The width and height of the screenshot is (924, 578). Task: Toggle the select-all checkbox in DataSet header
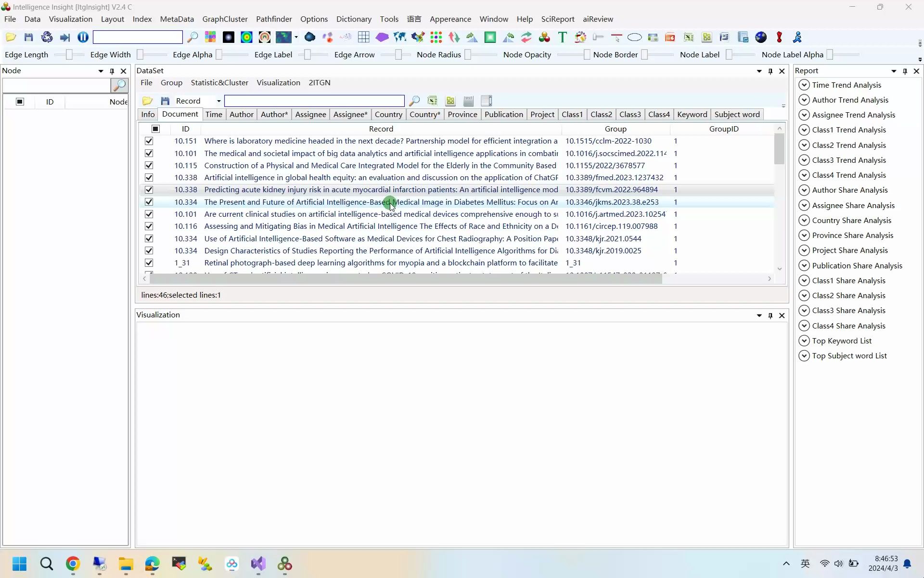[x=155, y=129]
